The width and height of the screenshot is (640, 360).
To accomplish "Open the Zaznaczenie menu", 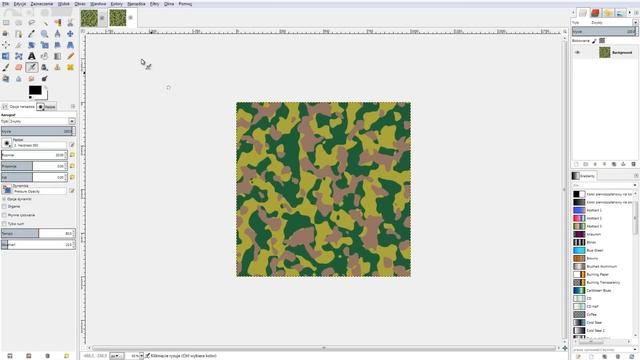I will (x=42, y=4).
